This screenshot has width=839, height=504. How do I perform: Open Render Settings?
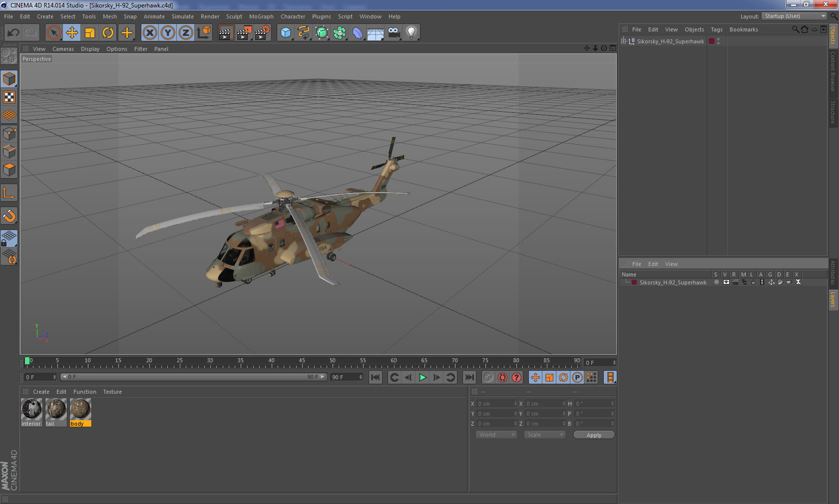point(263,33)
